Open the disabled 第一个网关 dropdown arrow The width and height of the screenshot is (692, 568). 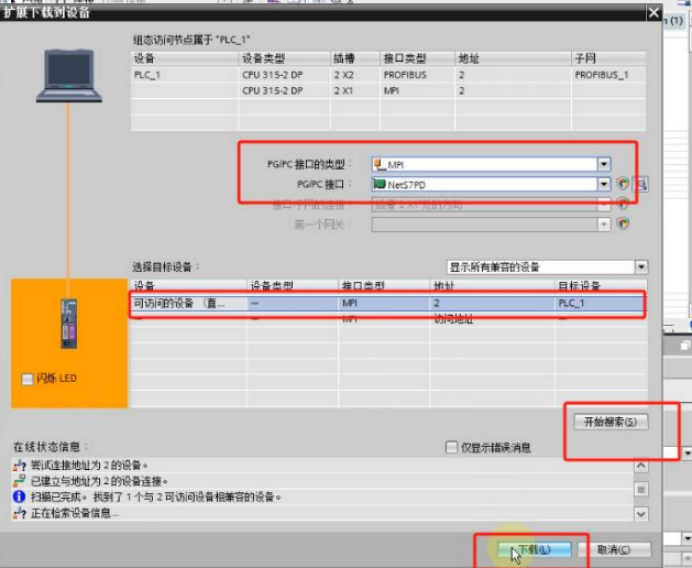603,224
